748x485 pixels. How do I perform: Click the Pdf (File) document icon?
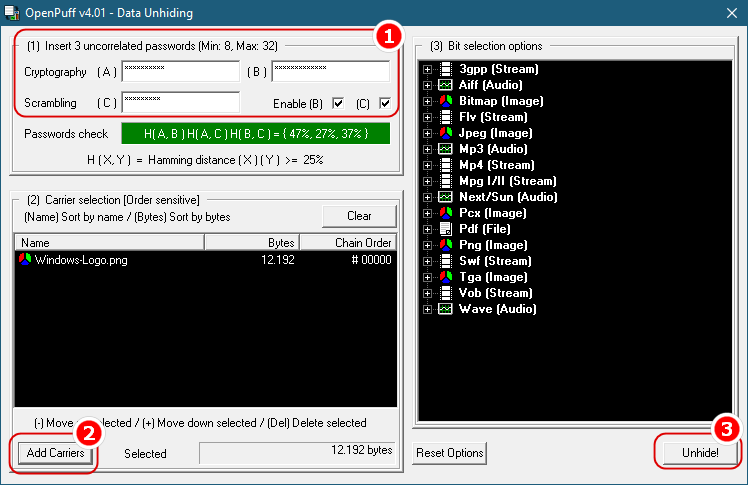tap(446, 229)
